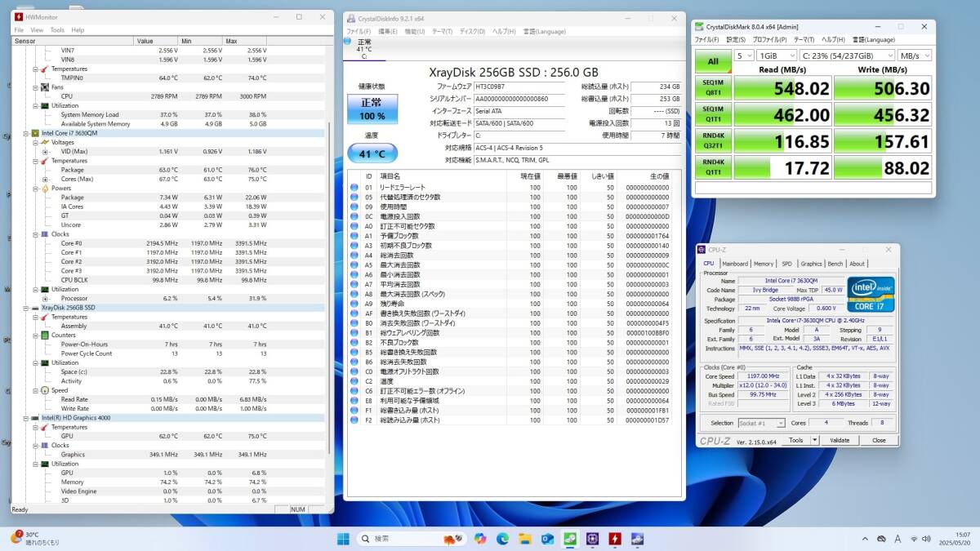Open the drive dropdown C: 23% (54/237GiB)
The height and width of the screenshot is (551, 980).
point(847,56)
